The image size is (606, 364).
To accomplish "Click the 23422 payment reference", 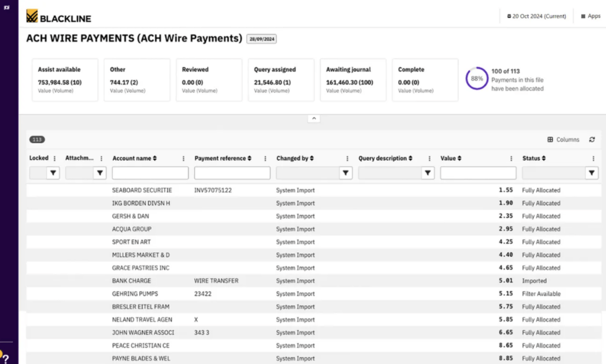I will click(x=202, y=294).
